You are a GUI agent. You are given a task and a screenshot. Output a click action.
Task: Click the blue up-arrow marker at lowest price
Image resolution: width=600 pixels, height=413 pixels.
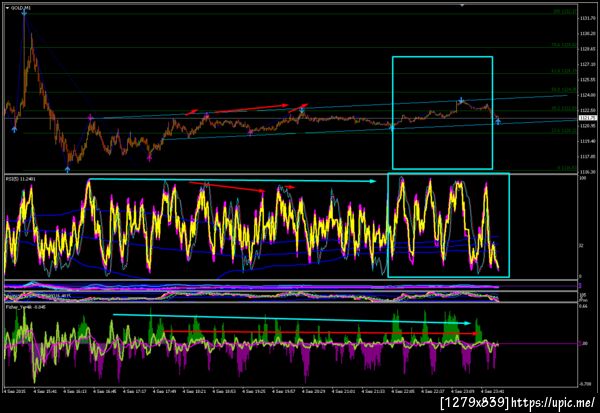pos(68,170)
